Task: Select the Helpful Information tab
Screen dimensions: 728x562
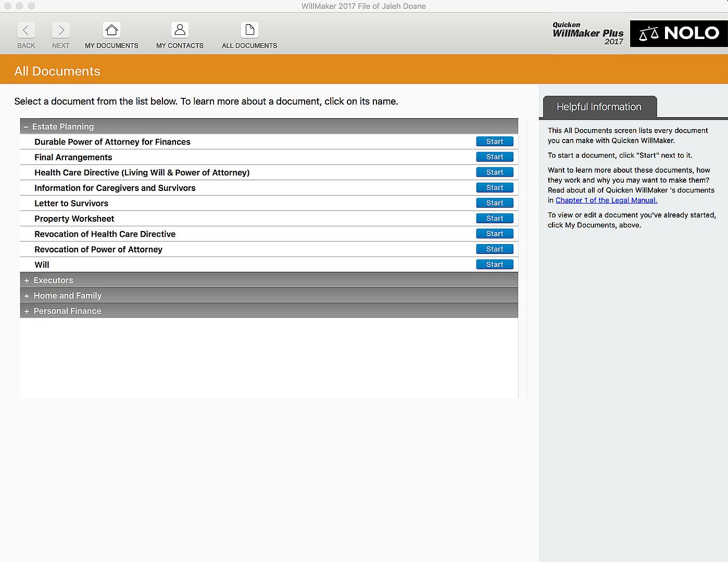Action: click(599, 107)
